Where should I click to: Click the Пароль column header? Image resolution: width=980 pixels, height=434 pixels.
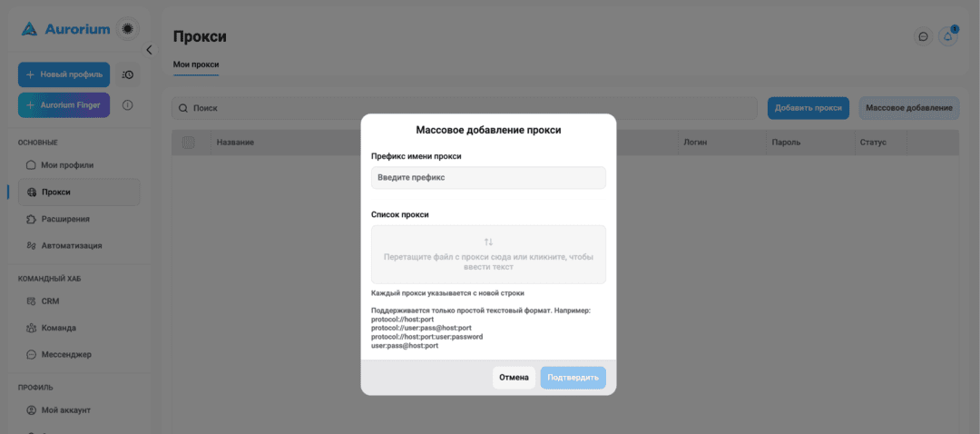pyautogui.click(x=785, y=143)
